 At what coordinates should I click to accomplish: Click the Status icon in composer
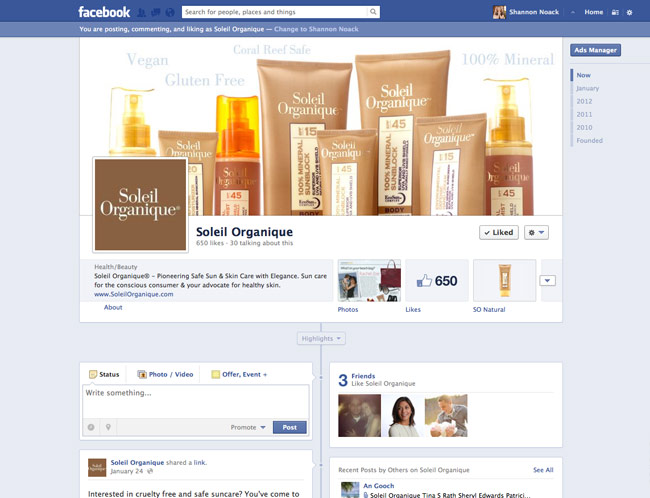[93, 374]
